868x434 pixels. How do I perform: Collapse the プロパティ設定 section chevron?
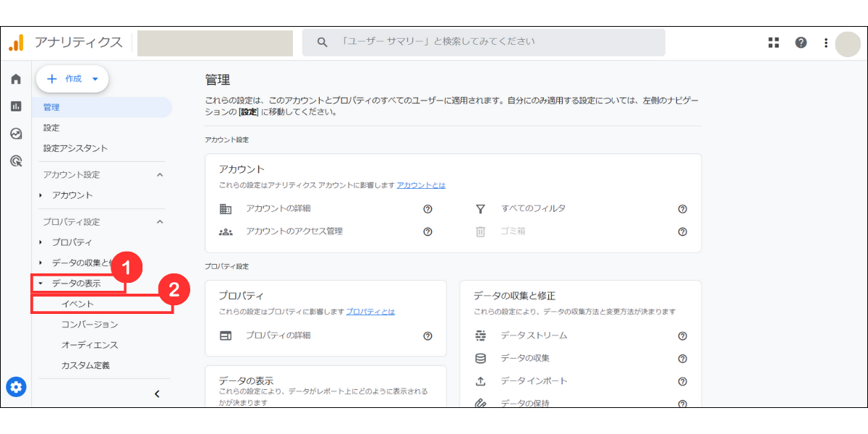pos(160,222)
